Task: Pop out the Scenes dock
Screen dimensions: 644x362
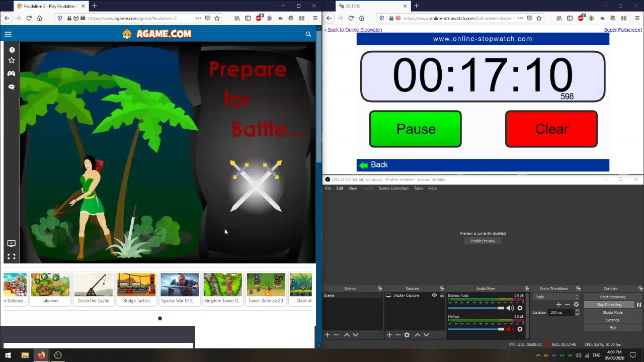Action: (x=380, y=289)
